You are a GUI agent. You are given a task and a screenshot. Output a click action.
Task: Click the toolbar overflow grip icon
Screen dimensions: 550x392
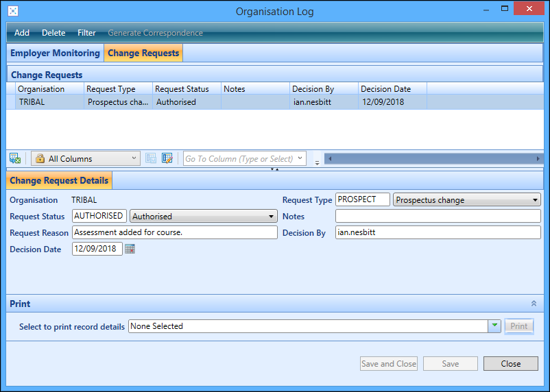point(317,160)
